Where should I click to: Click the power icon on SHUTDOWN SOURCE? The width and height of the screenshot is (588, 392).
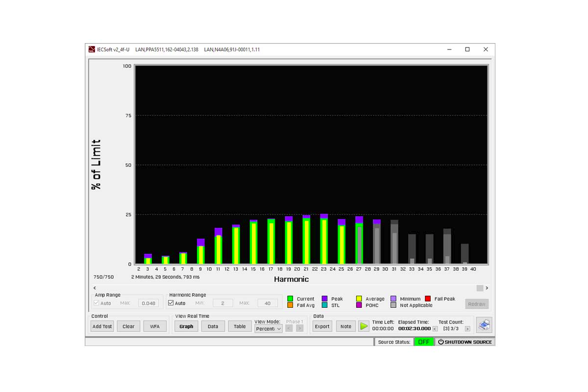coord(441,342)
